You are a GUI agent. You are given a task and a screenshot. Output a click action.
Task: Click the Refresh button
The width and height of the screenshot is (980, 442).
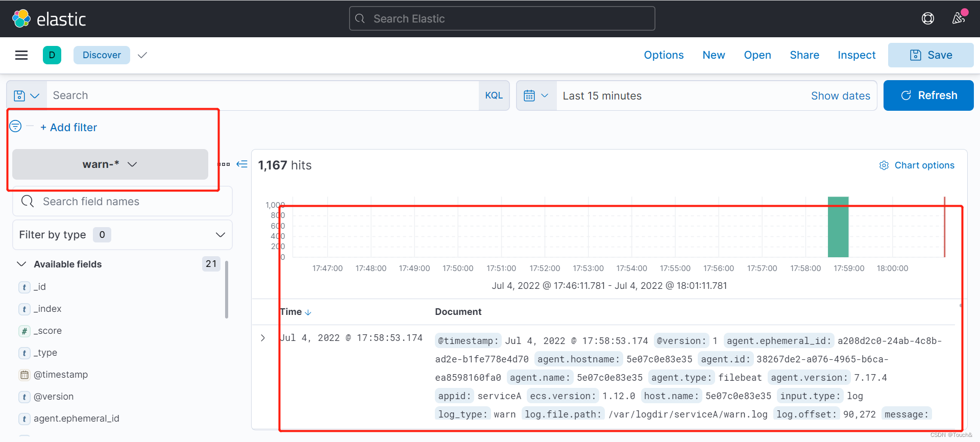tap(928, 95)
